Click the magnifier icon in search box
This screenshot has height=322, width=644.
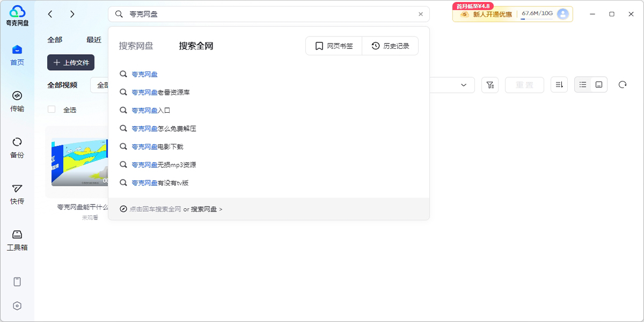tap(119, 14)
